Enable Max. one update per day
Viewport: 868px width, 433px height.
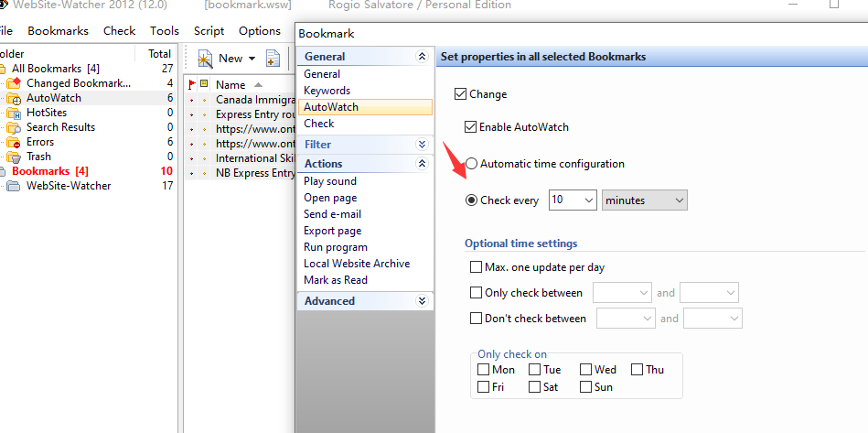point(476,267)
